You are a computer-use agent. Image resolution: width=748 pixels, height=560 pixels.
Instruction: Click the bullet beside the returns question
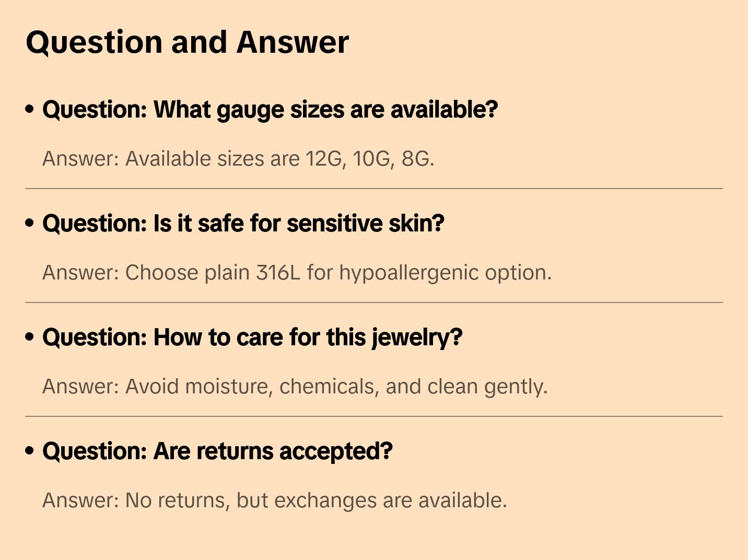pos(30,451)
